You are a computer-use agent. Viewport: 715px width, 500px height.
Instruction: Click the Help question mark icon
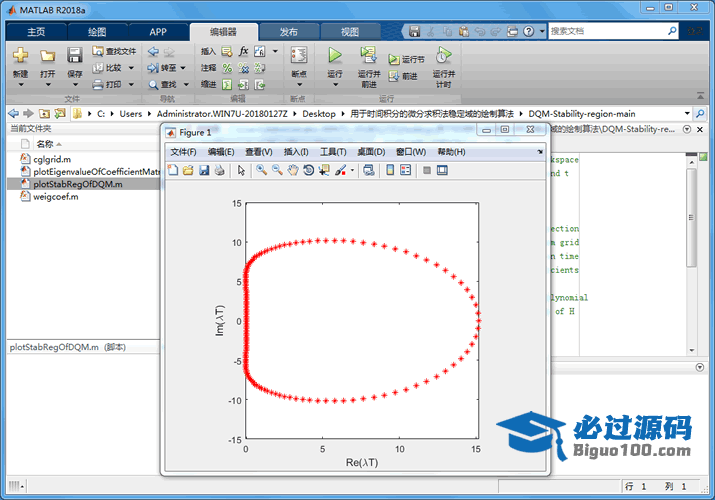point(528,31)
